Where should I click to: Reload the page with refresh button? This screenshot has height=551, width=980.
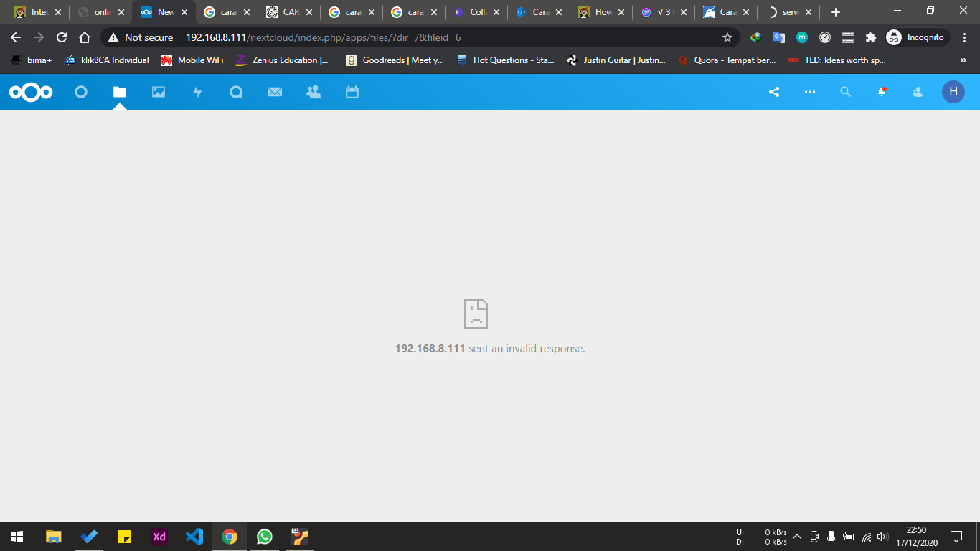[x=62, y=37]
